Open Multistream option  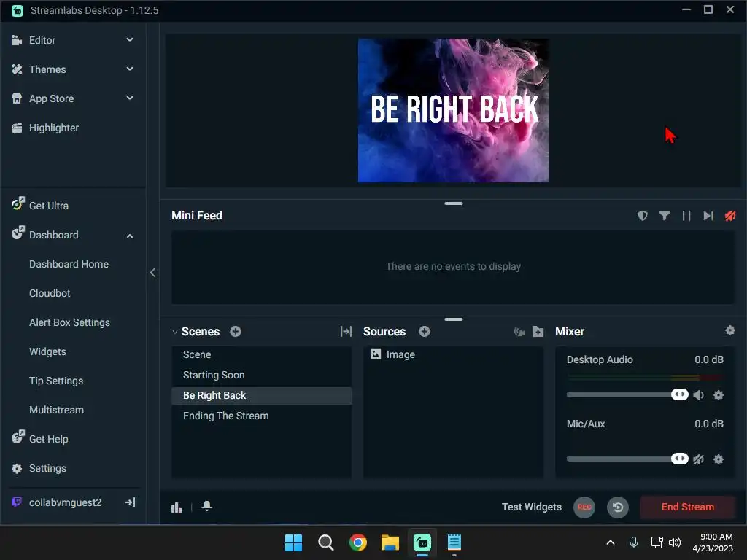pyautogui.click(x=56, y=410)
